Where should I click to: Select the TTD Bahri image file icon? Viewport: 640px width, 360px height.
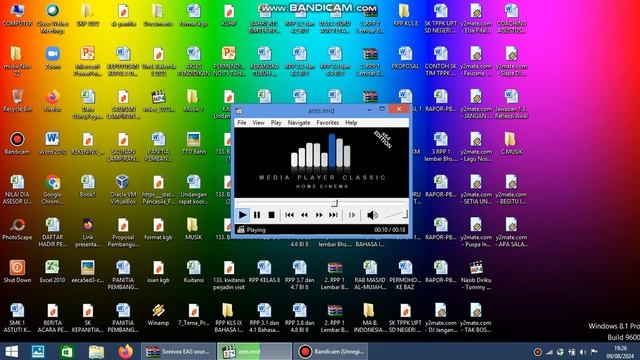click(193, 143)
